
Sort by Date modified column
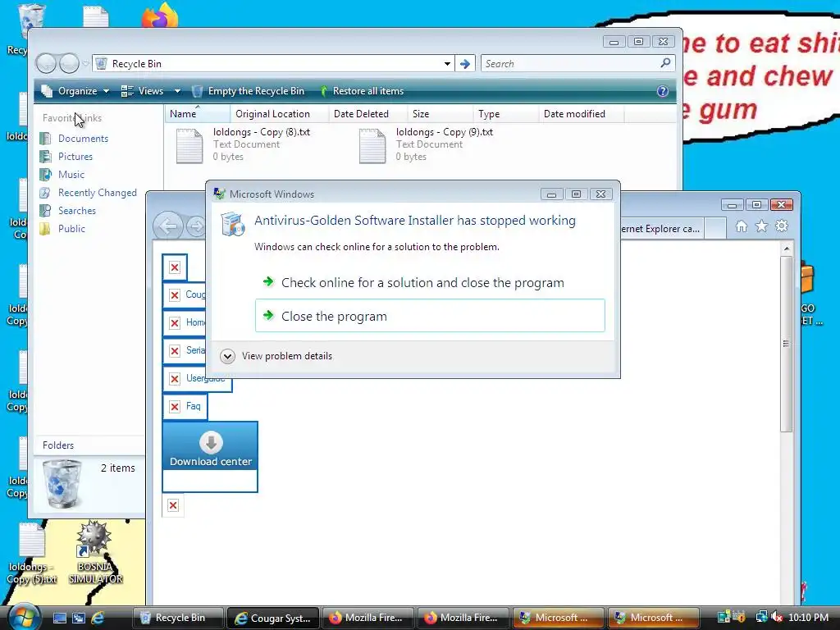[x=582, y=113]
